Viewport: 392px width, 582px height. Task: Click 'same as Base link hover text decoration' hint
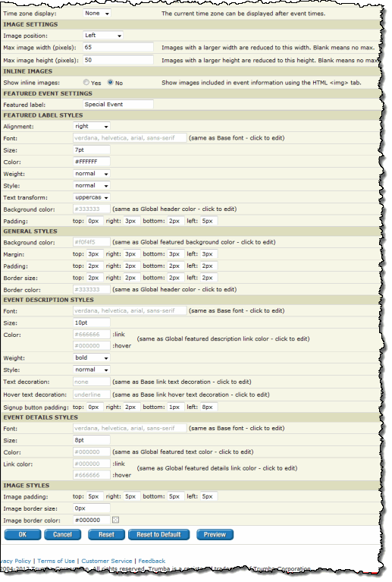coord(191,395)
